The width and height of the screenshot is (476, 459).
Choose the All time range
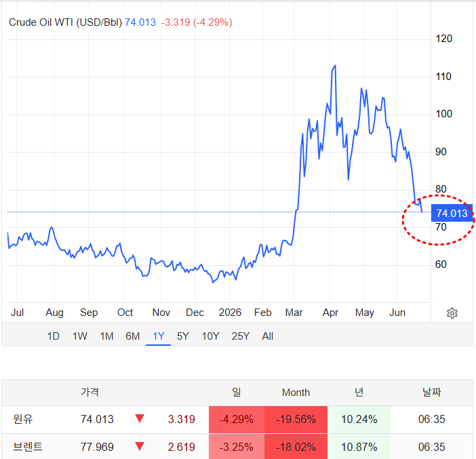coord(267,336)
